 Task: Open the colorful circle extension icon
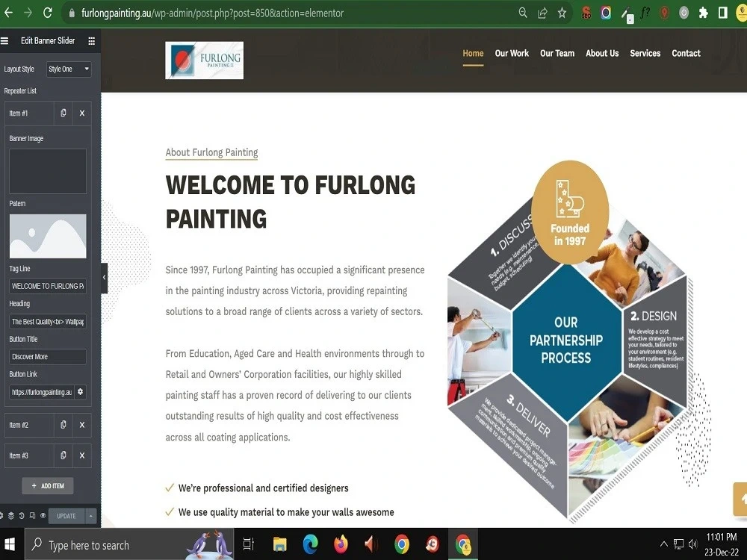pyautogui.click(x=606, y=13)
